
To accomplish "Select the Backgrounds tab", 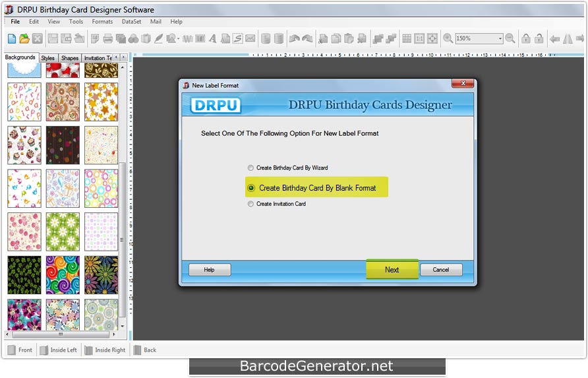I will [20, 57].
